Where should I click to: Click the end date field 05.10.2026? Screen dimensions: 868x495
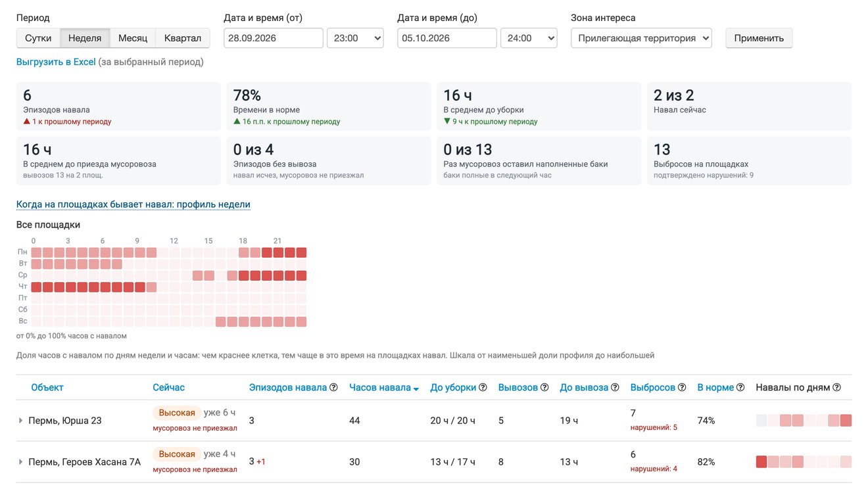click(447, 38)
